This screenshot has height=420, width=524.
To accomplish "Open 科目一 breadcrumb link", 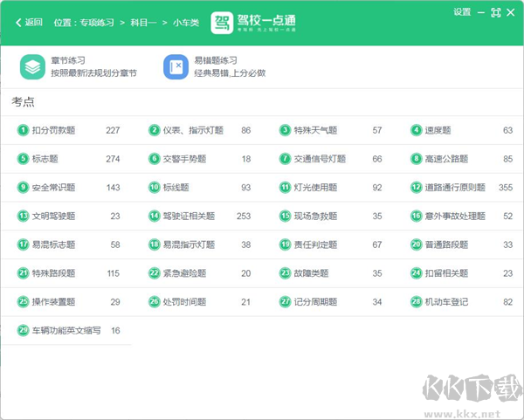I will [143, 23].
